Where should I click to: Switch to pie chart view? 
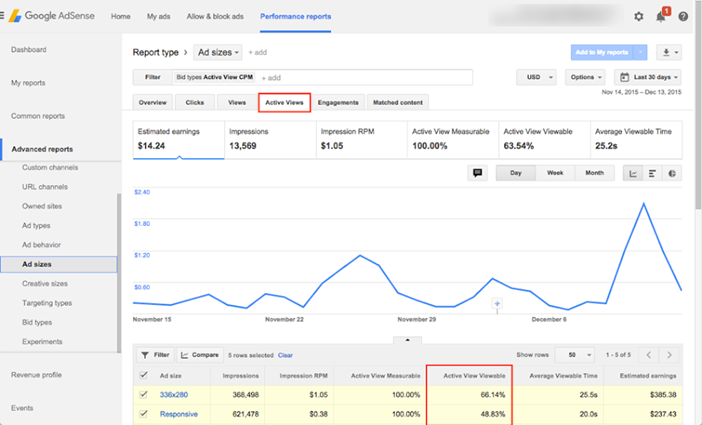coord(671,173)
